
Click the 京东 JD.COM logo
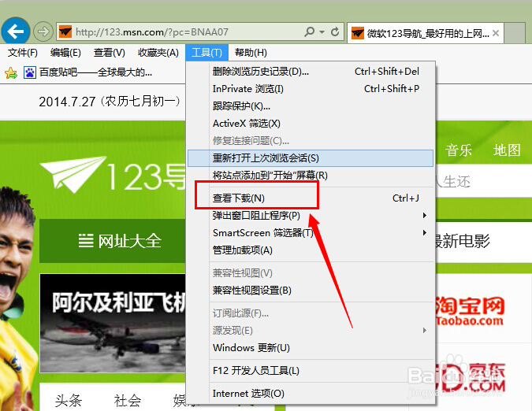pos(471,377)
